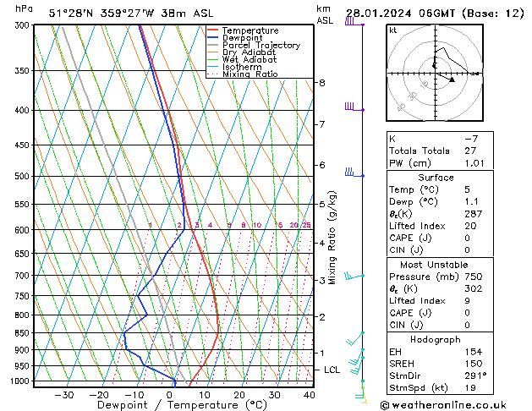Click the Most Unstable theta-e value 302
The image size is (532, 411).
click(x=474, y=288)
